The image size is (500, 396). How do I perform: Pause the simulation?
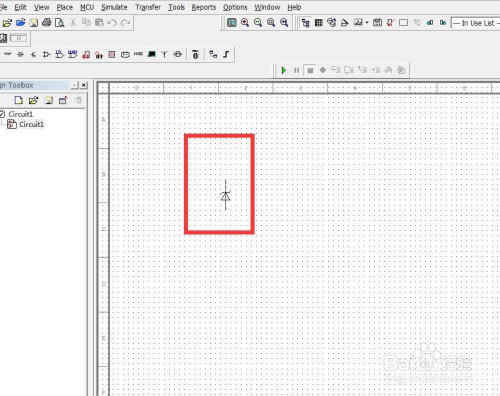(x=296, y=70)
